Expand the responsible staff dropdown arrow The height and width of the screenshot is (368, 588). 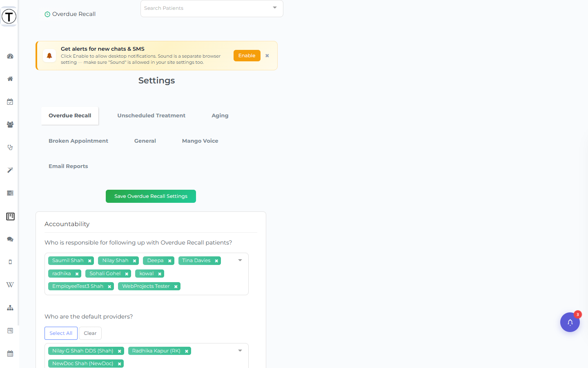pyautogui.click(x=240, y=260)
